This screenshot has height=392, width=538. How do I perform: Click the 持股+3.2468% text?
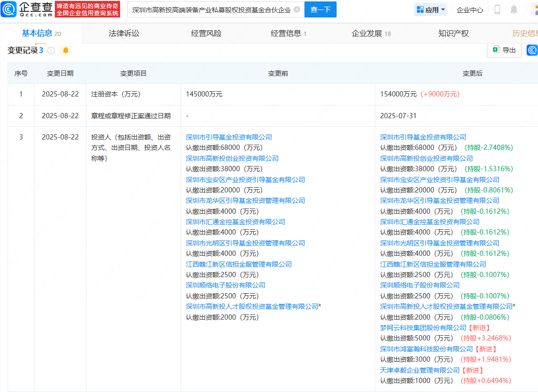click(x=486, y=339)
